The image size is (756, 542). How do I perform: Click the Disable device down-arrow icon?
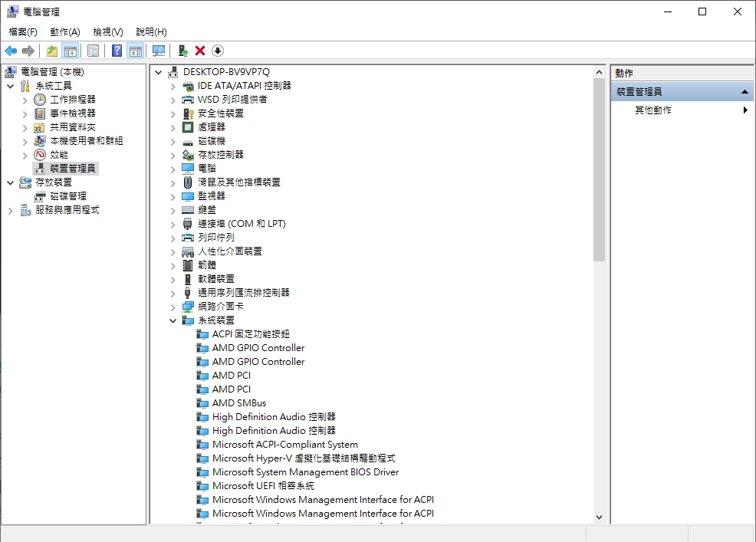point(218,51)
